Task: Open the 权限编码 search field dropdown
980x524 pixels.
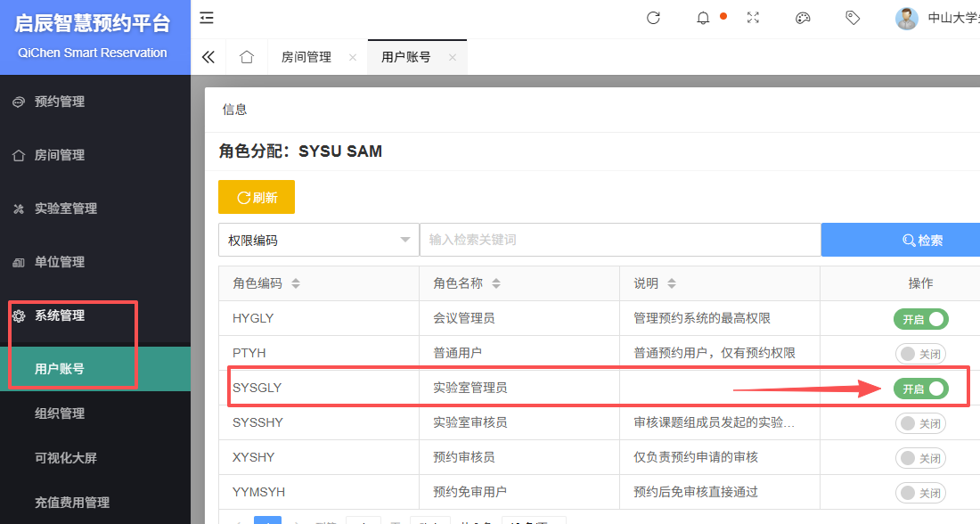Action: (318, 240)
